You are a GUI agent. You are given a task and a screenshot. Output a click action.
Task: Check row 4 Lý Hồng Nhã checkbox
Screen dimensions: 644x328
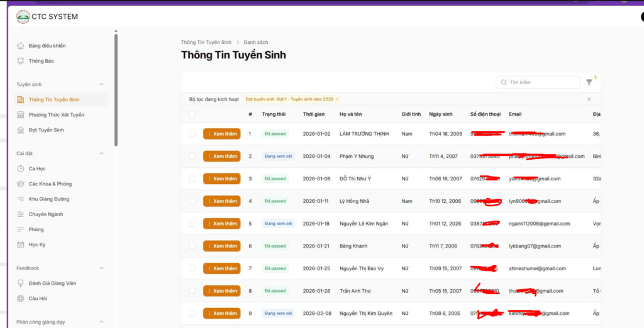(x=192, y=201)
